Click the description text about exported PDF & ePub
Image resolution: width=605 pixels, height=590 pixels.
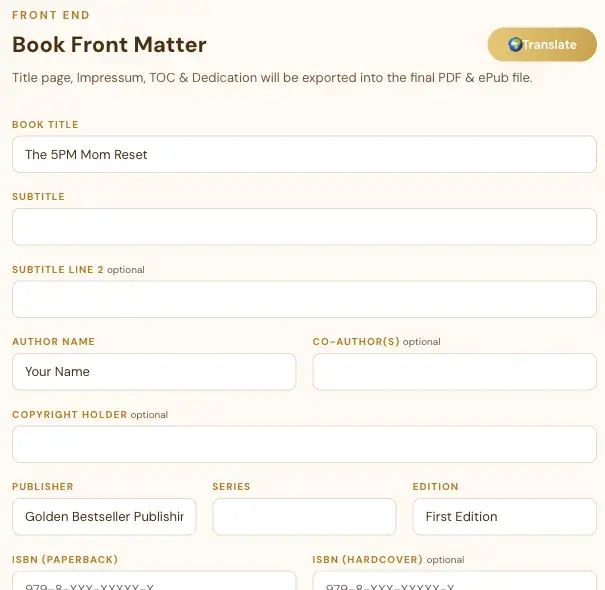point(272,78)
